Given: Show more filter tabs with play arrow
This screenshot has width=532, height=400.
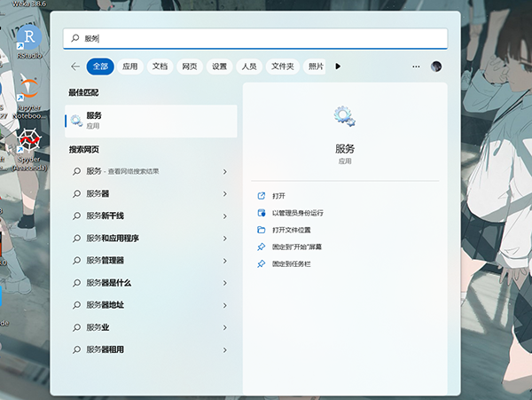Looking at the screenshot, I should coord(338,67).
